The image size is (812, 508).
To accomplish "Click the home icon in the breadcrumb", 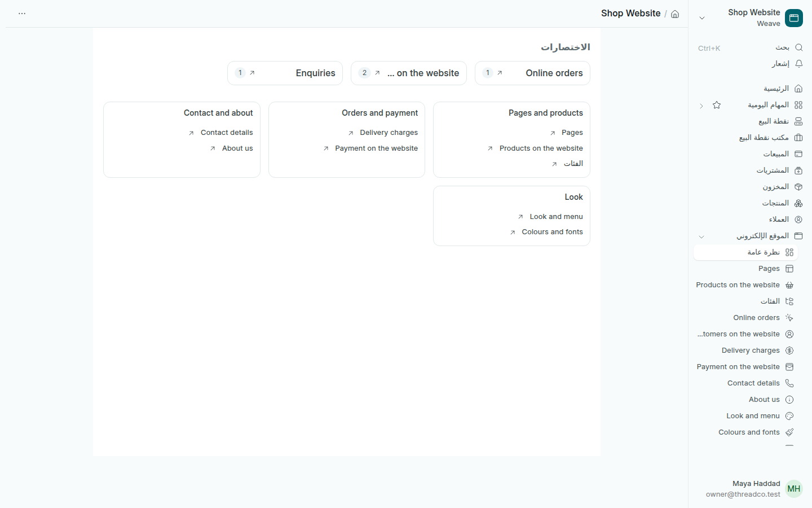I will point(675,14).
